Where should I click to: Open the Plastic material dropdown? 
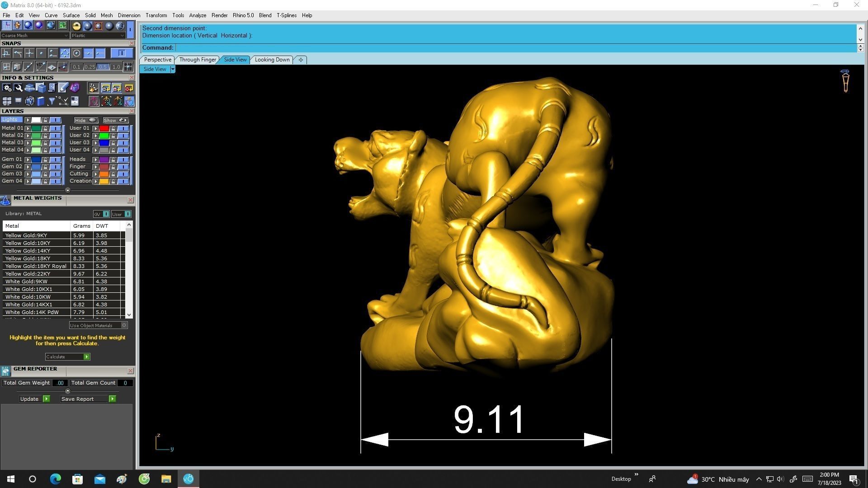point(98,35)
